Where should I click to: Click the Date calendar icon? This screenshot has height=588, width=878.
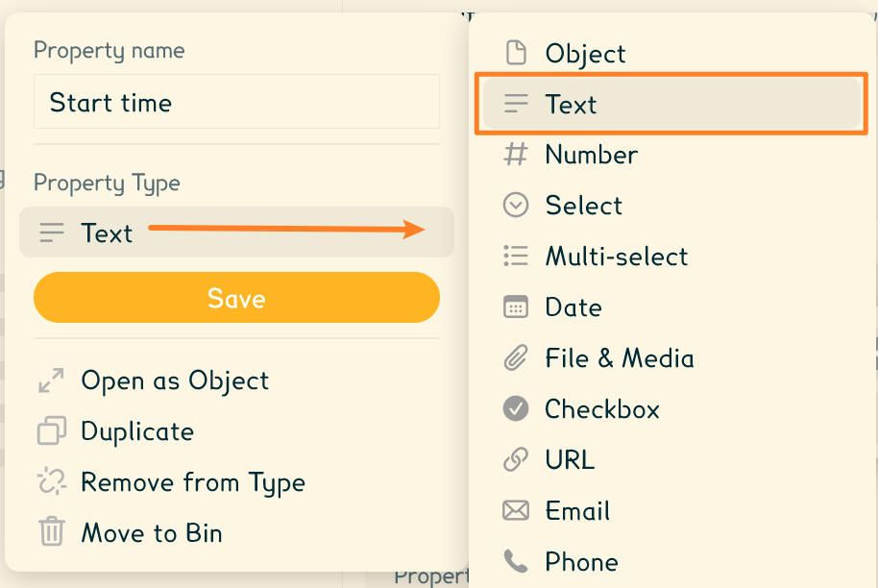[516, 306]
